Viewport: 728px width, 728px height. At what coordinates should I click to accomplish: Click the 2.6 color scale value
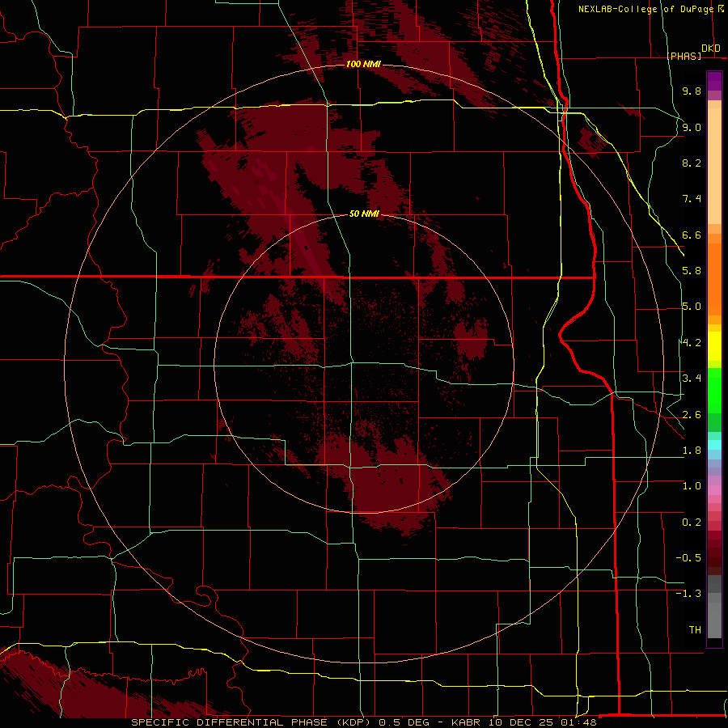tap(692, 415)
